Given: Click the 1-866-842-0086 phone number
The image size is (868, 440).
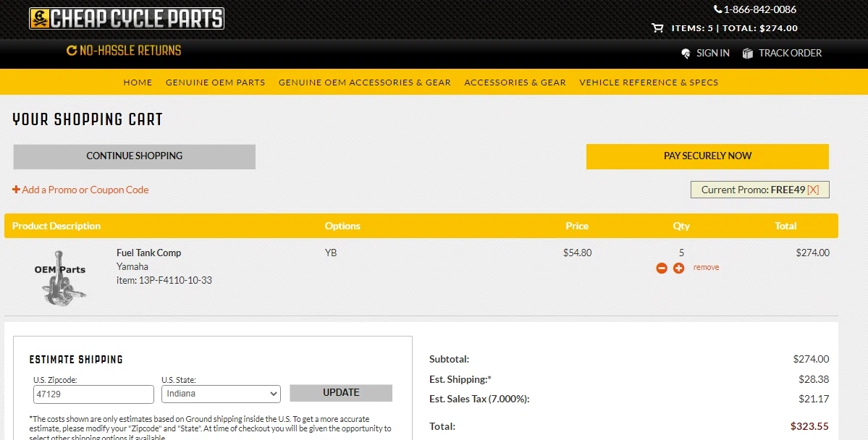Looking at the screenshot, I should coord(759,9).
